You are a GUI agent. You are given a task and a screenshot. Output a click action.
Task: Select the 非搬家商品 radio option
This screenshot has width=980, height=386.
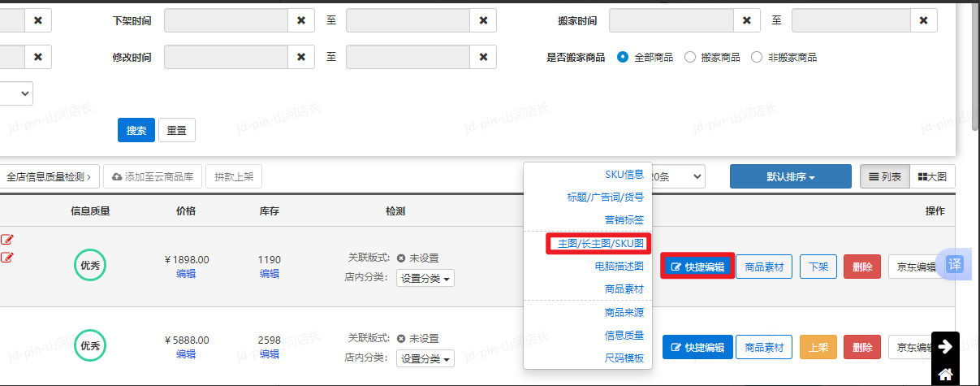[757, 58]
